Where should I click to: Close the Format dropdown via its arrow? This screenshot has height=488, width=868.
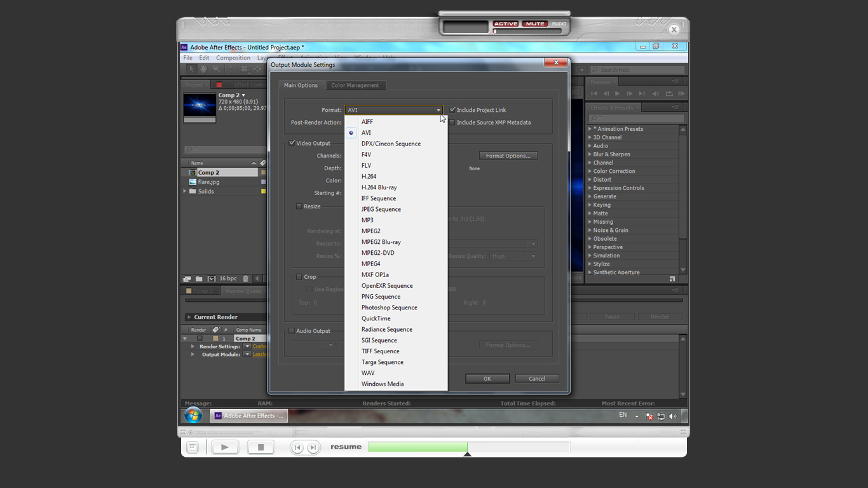tap(438, 110)
